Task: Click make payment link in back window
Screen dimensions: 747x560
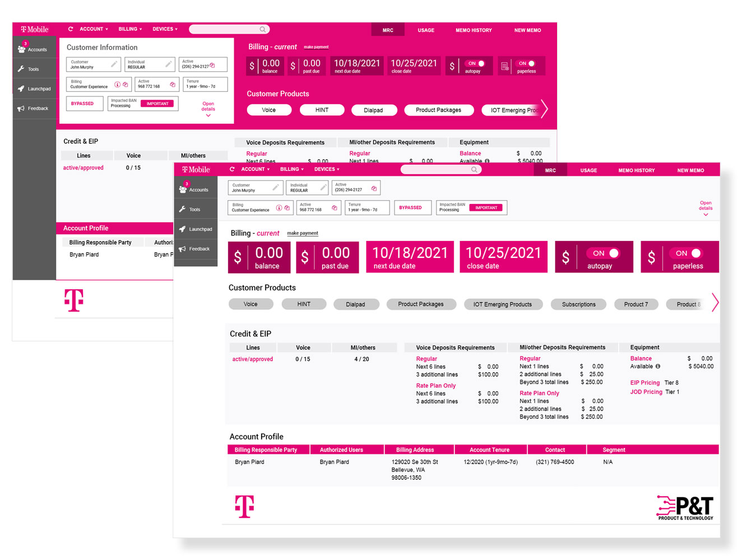Action: [x=316, y=47]
